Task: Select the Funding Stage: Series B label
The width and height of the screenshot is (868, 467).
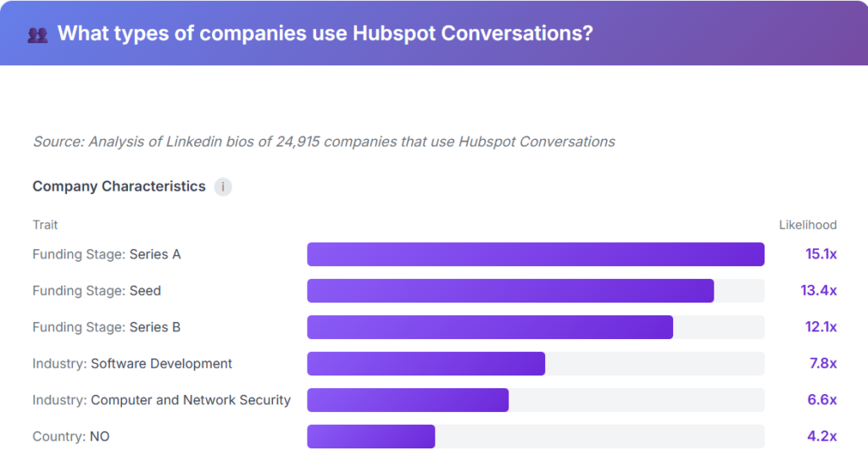Action: (x=107, y=327)
